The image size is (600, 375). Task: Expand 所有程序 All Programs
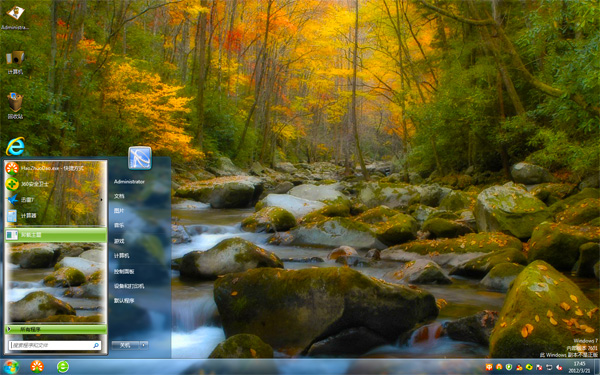coord(55,329)
